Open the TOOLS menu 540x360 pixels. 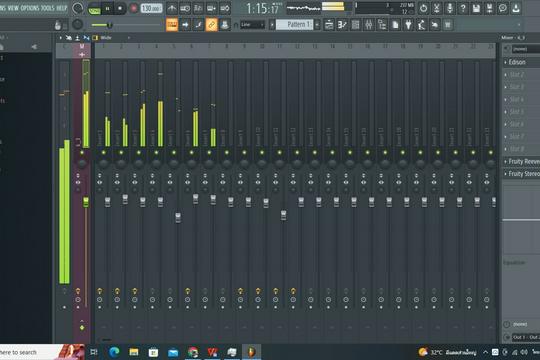tap(48, 8)
